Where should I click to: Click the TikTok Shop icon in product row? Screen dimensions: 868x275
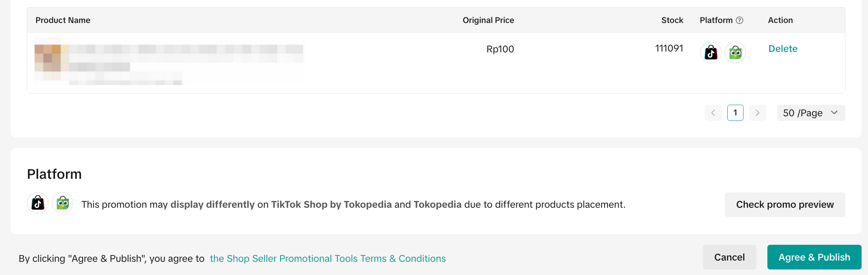click(x=711, y=53)
